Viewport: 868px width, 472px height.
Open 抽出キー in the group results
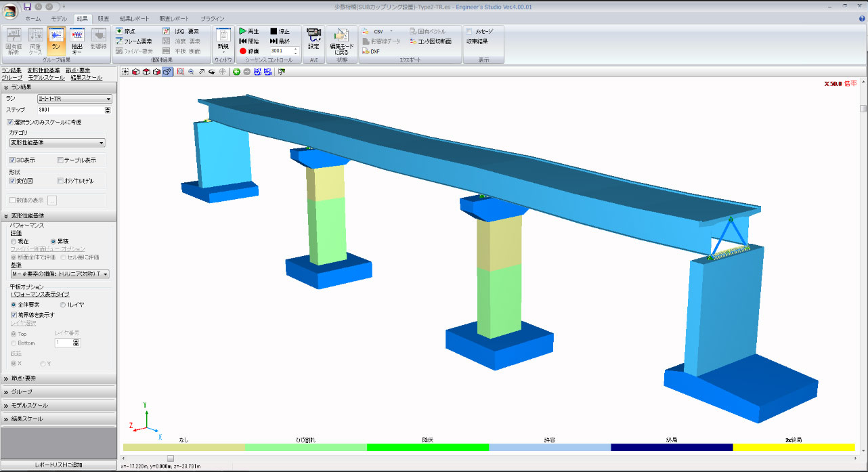pyautogui.click(x=77, y=41)
